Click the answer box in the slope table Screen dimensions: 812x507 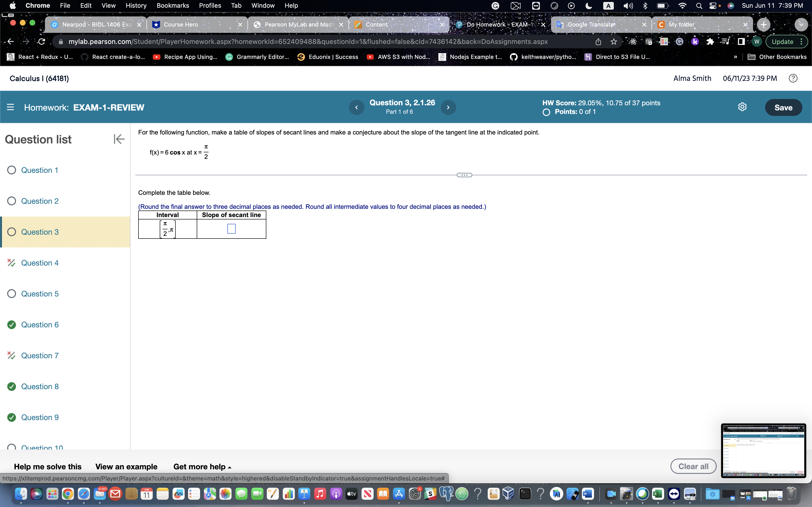click(231, 228)
